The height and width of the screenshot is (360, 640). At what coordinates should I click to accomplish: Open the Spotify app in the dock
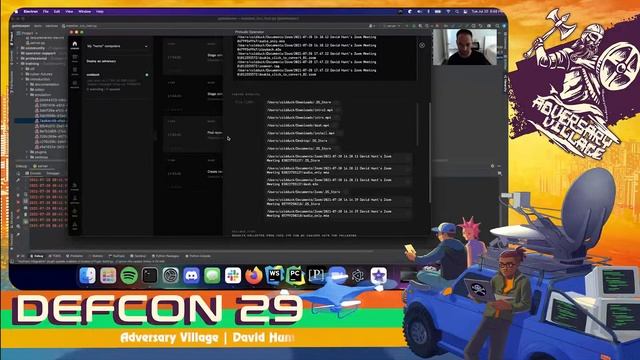[129, 276]
